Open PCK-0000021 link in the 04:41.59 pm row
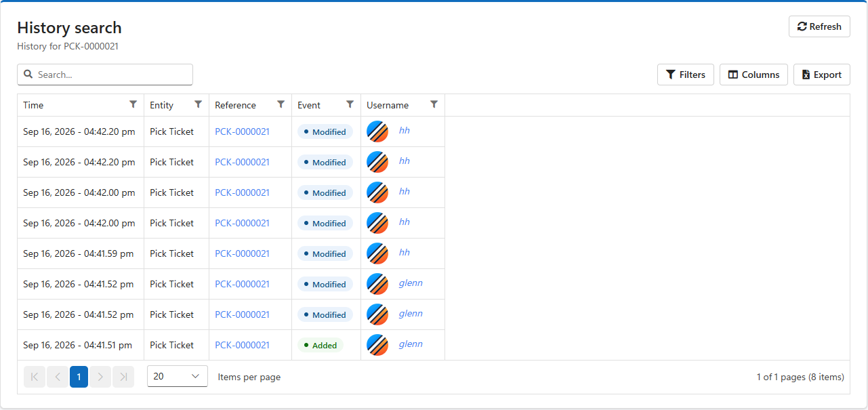868x410 pixels. coord(242,253)
